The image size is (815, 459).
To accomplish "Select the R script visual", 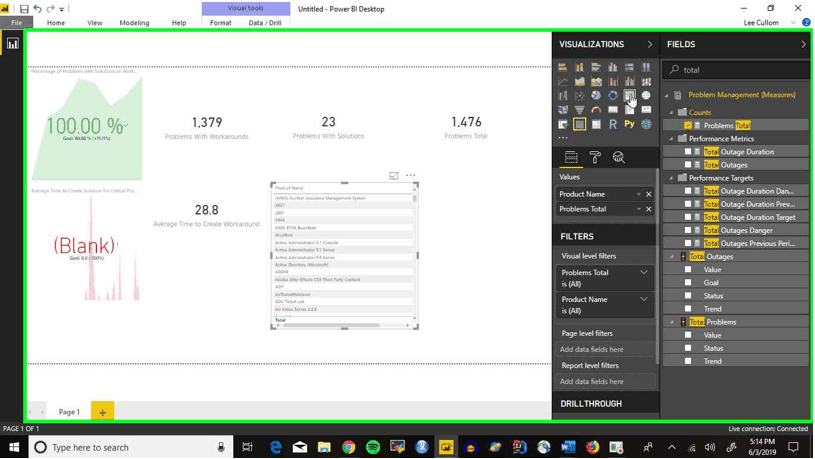I will pyautogui.click(x=613, y=124).
